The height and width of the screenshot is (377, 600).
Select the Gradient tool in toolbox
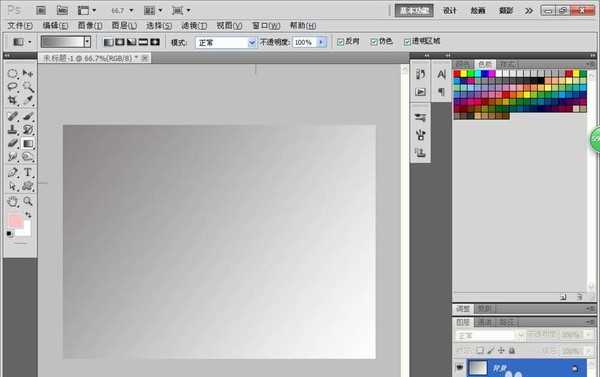coord(28,144)
